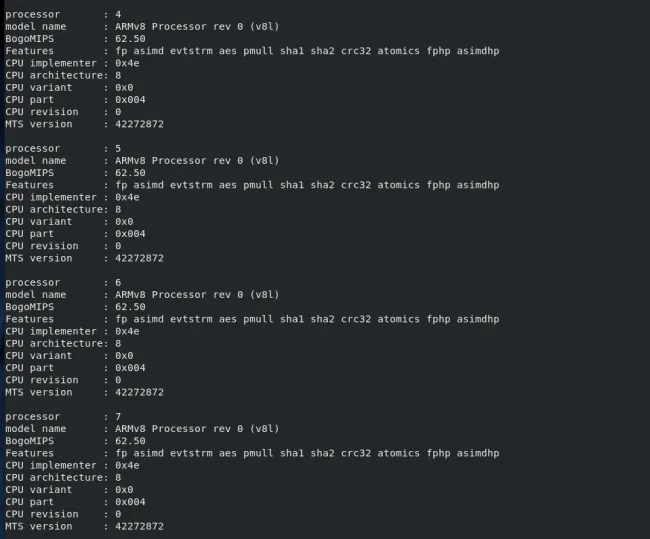Viewport: 650px width, 539px height.
Task: Click MTS version line of processor 5
Action: tap(84, 258)
